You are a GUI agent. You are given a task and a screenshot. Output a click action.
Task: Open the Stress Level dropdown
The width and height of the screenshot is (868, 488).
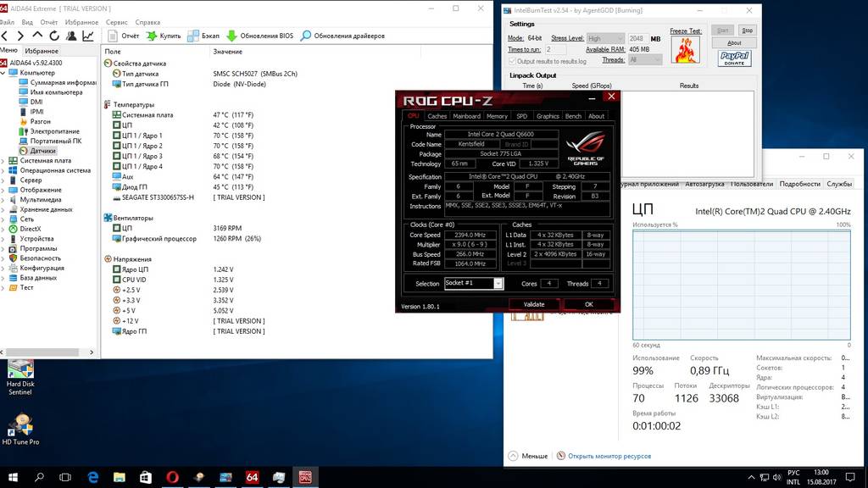(604, 39)
